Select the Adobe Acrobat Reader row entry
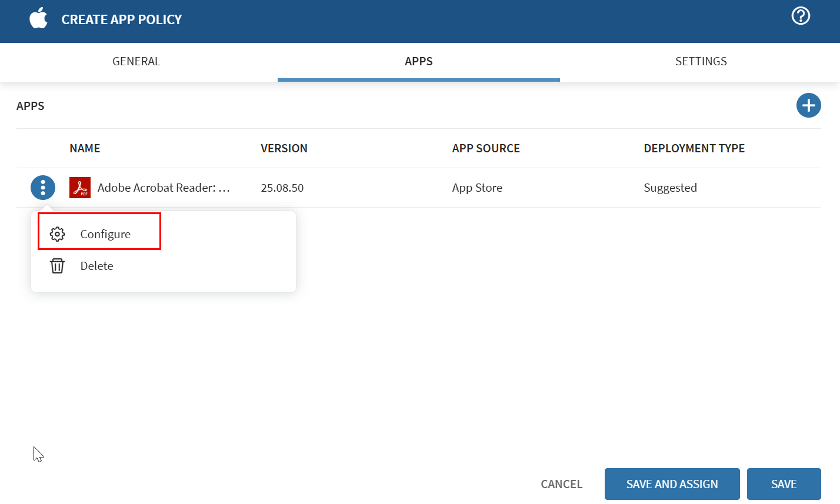Image resolution: width=840 pixels, height=504 pixels. tap(165, 187)
